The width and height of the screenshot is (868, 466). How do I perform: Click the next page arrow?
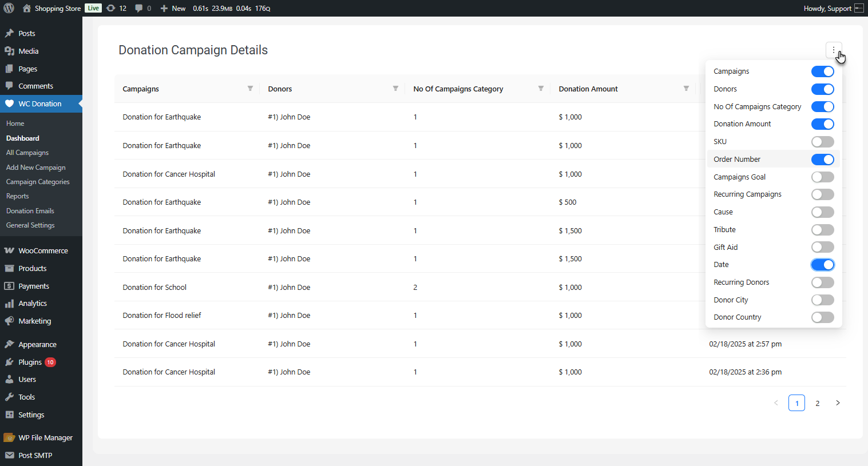pyautogui.click(x=838, y=403)
